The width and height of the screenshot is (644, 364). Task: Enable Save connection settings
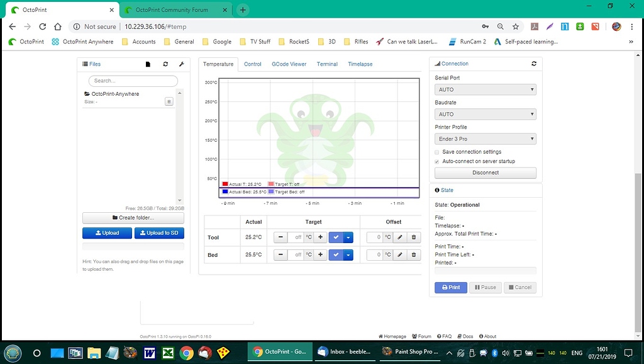436,152
